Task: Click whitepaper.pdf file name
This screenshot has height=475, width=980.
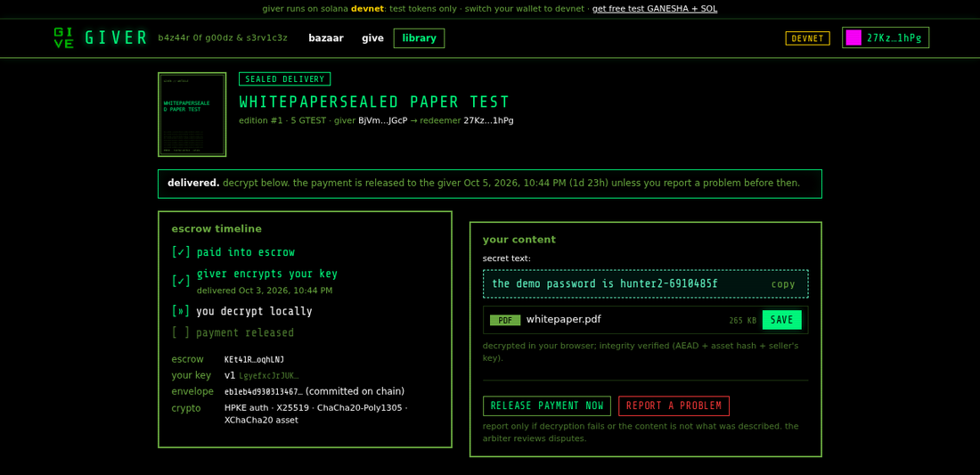Action: [564, 319]
